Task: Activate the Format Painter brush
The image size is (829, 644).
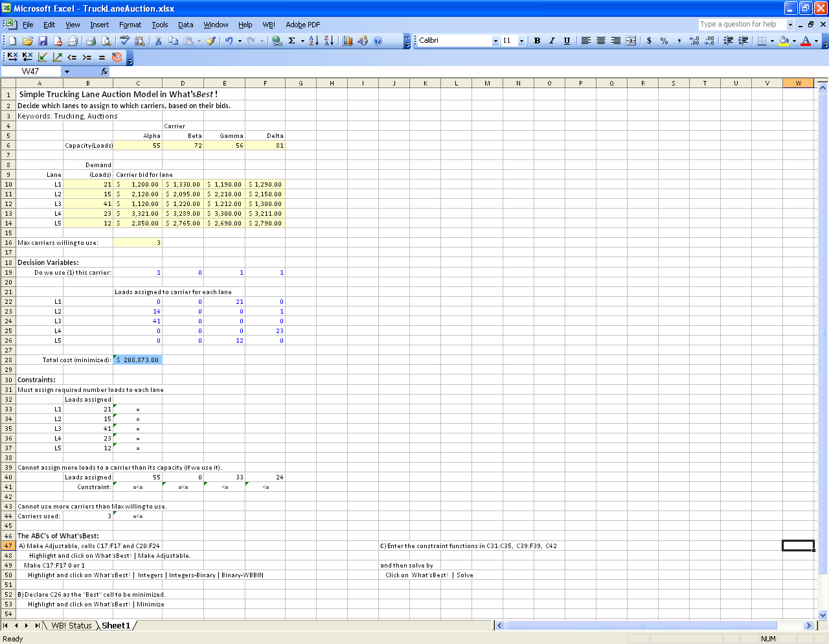Action: pyautogui.click(x=211, y=41)
